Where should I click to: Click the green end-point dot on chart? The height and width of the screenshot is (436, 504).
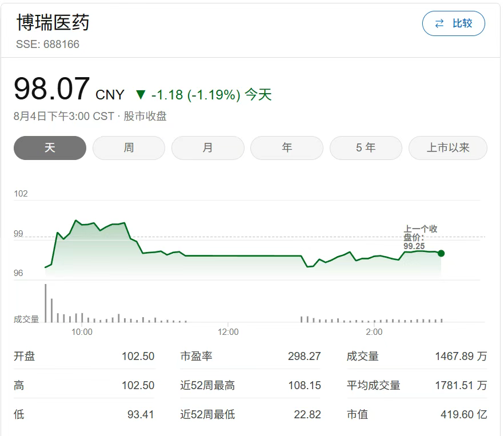pyautogui.click(x=441, y=253)
